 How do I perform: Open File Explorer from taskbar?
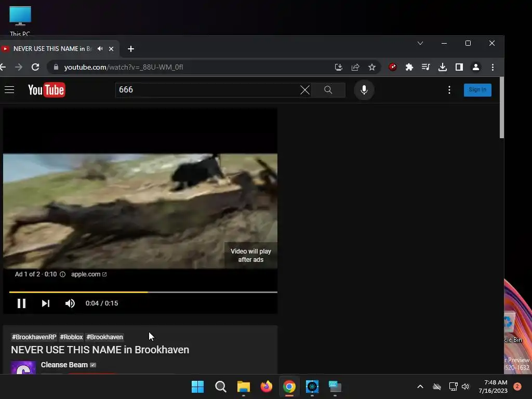[243, 387]
